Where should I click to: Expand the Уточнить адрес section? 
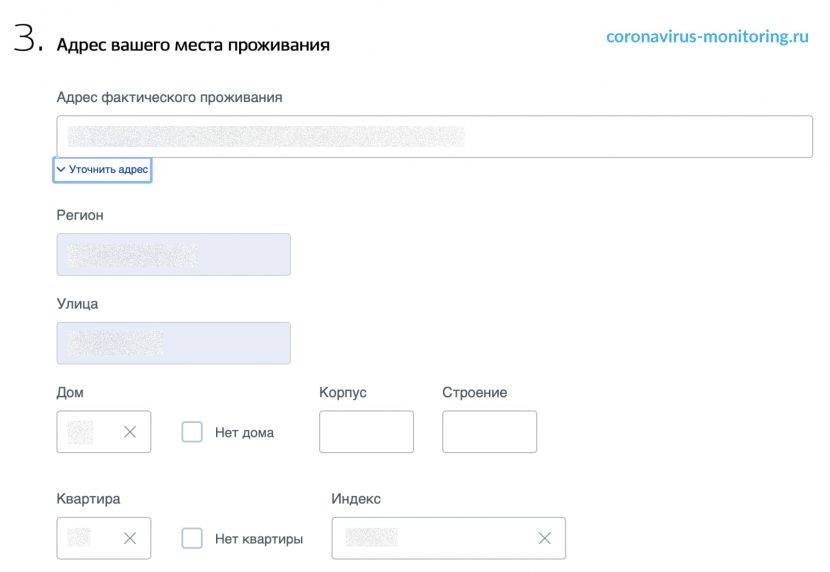click(103, 170)
